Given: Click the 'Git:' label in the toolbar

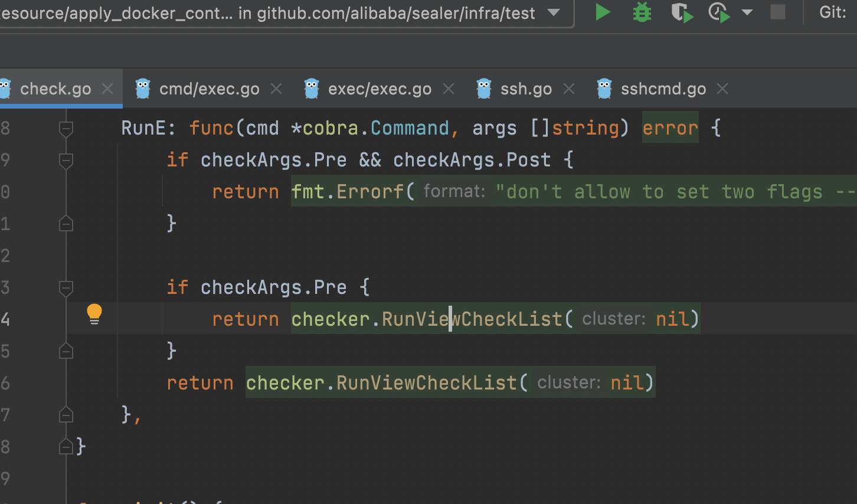Looking at the screenshot, I should 832,12.
